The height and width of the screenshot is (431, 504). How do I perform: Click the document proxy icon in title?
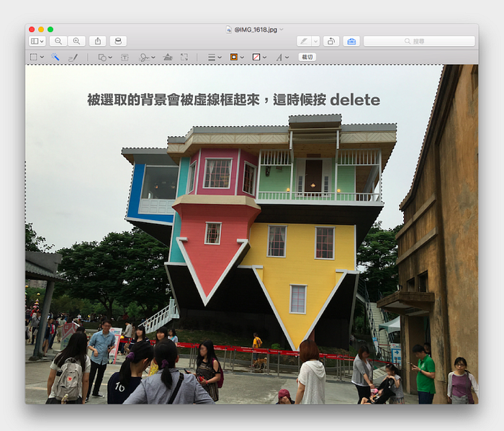click(228, 30)
